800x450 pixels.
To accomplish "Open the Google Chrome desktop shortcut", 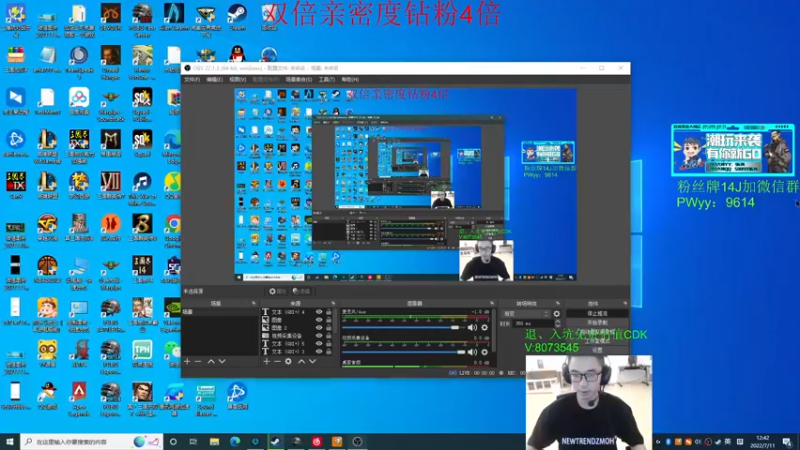I will pos(173,230).
